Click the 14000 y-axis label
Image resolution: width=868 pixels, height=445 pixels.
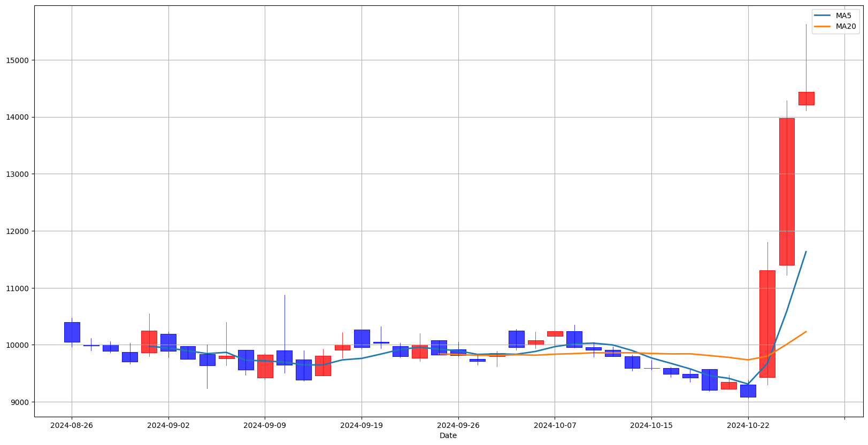coord(19,118)
